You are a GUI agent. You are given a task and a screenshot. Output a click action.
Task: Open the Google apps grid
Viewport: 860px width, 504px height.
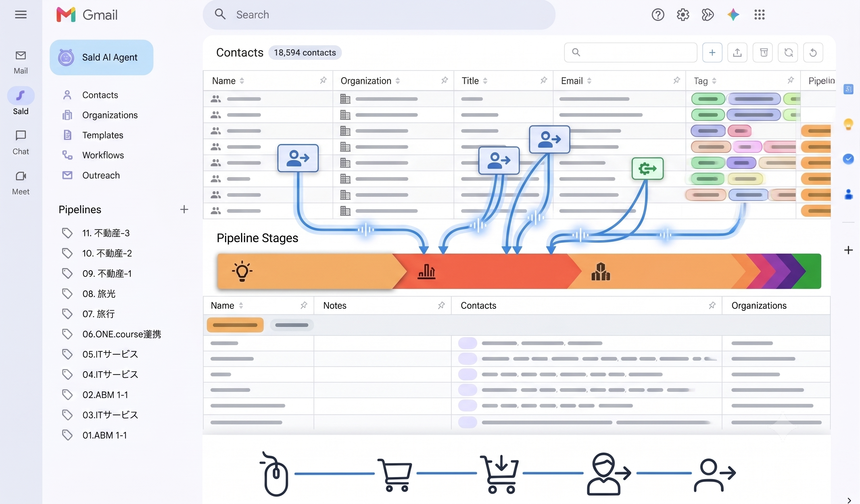(759, 15)
